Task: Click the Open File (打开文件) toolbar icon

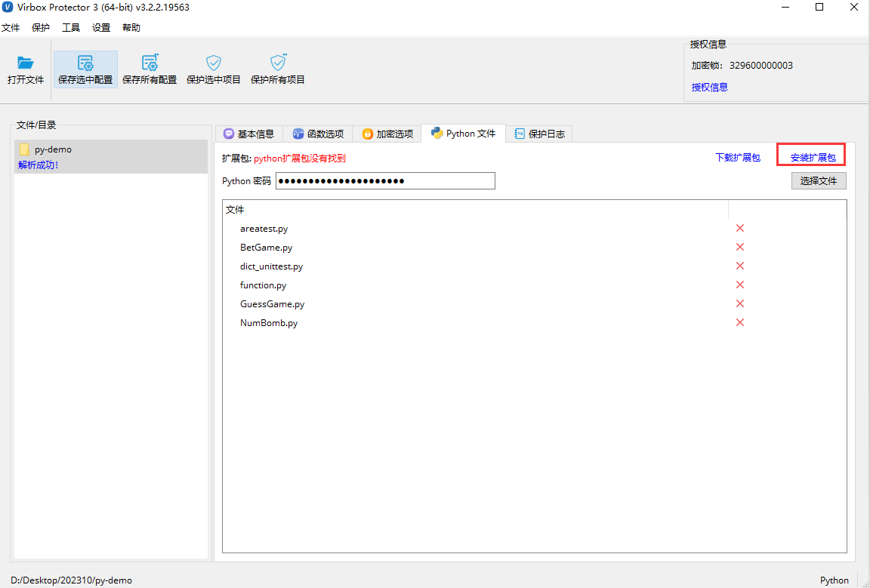Action: (x=26, y=63)
